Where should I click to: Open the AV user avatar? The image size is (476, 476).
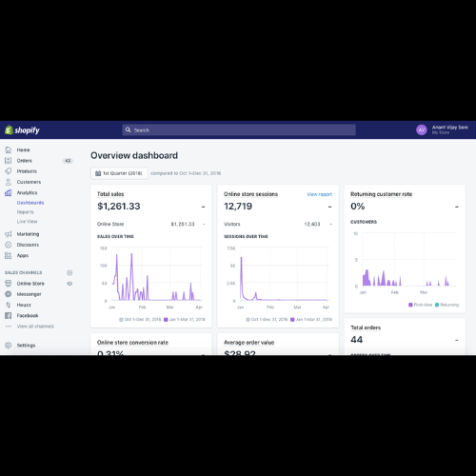(422, 129)
